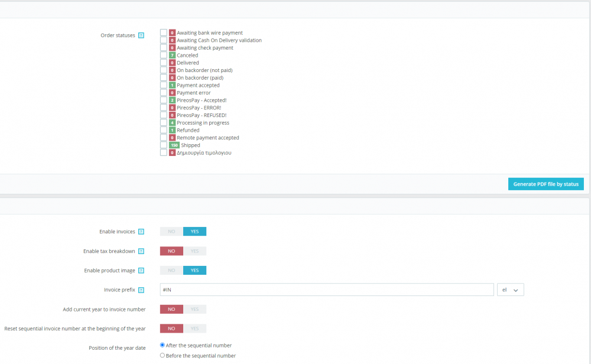Open help tooltip next to Order statuses
Image resolution: width=591 pixels, height=364 pixels.
click(141, 35)
